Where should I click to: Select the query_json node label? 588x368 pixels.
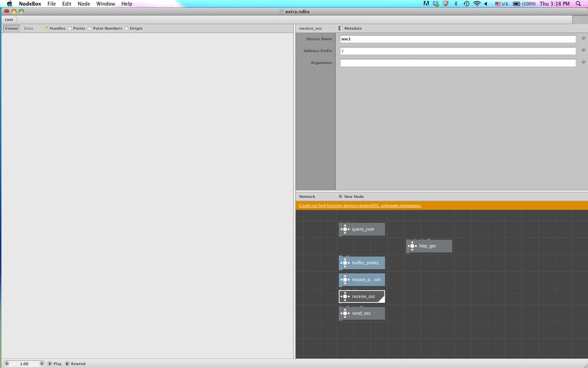(363, 229)
